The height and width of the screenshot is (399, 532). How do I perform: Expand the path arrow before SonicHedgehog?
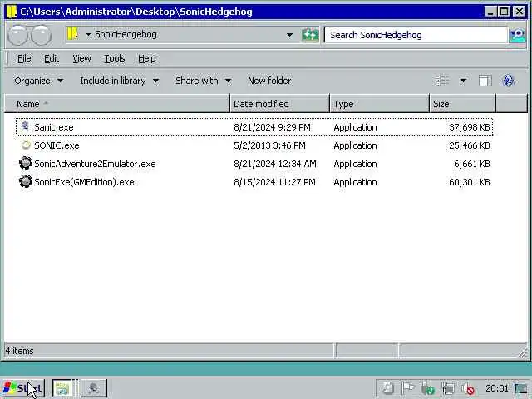click(88, 35)
